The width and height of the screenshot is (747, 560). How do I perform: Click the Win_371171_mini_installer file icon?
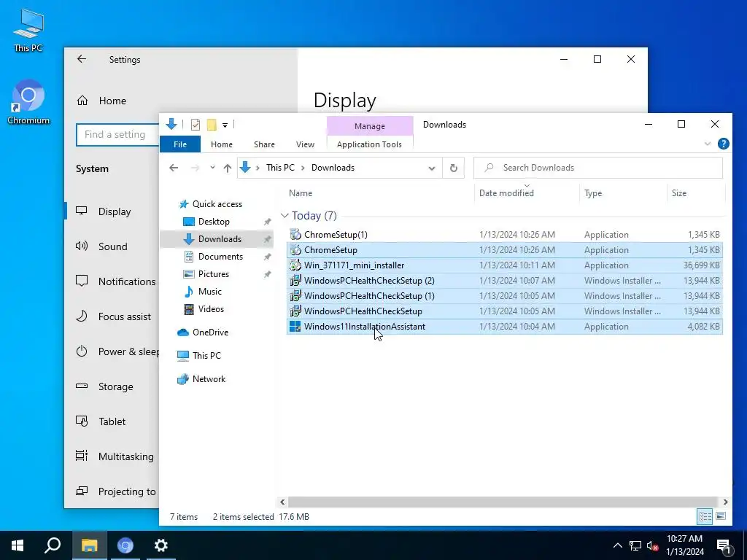pyautogui.click(x=295, y=265)
